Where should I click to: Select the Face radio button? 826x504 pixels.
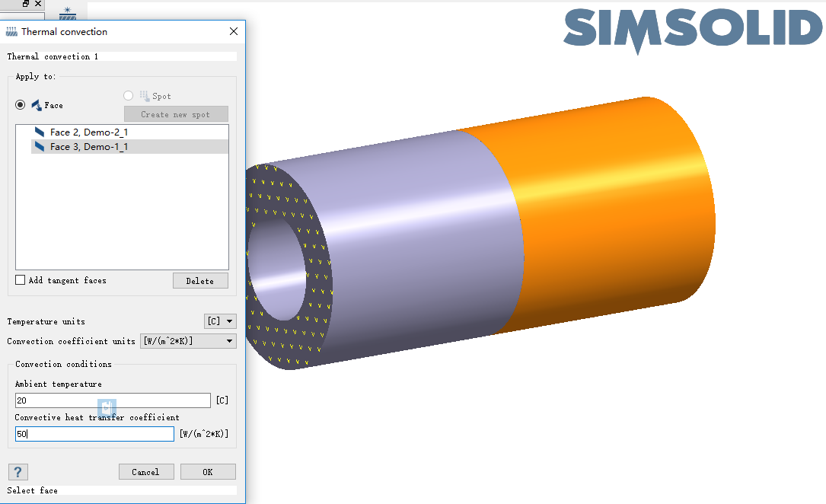point(18,104)
